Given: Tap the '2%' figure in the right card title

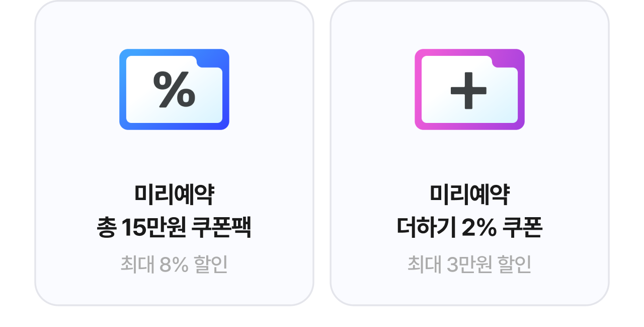Looking at the screenshot, I should (479, 228).
